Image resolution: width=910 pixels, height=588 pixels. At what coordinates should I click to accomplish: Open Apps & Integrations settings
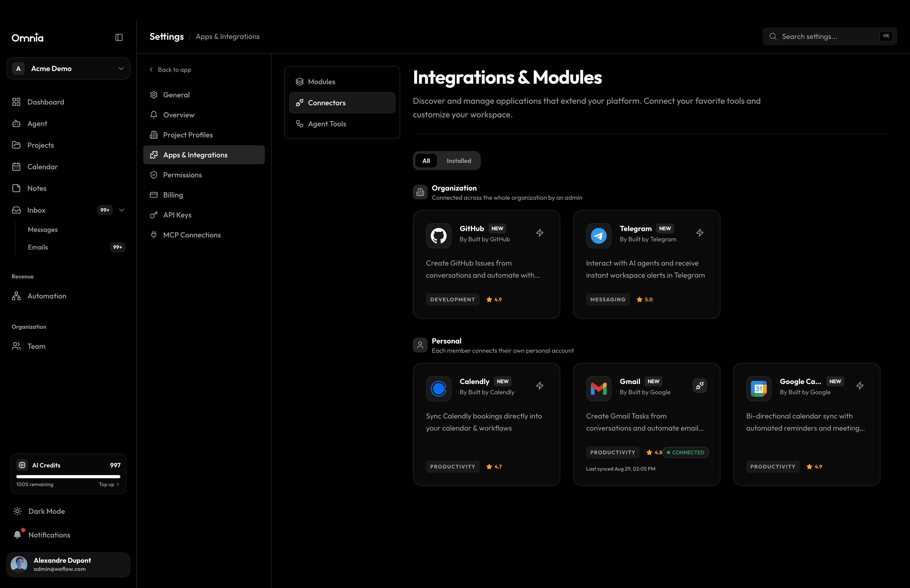[x=204, y=155]
